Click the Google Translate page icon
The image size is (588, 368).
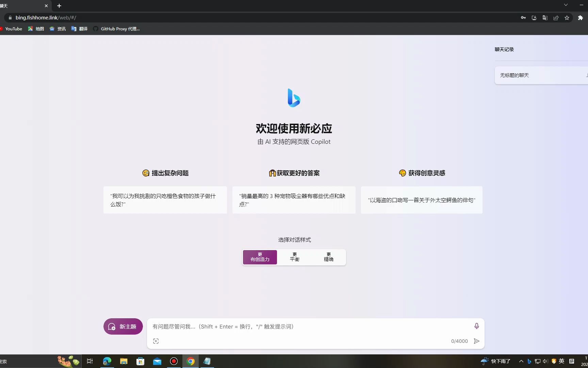tap(545, 18)
